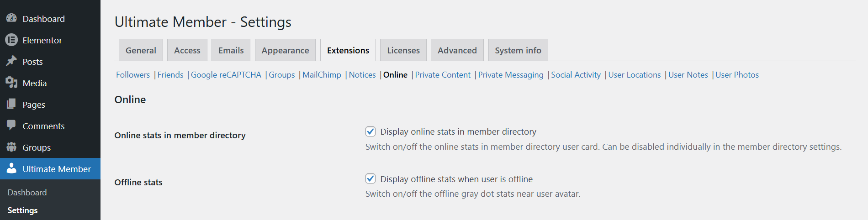Viewport: 868px width, 220px height.
Task: Click the Pages icon in sidebar
Action: click(x=11, y=104)
